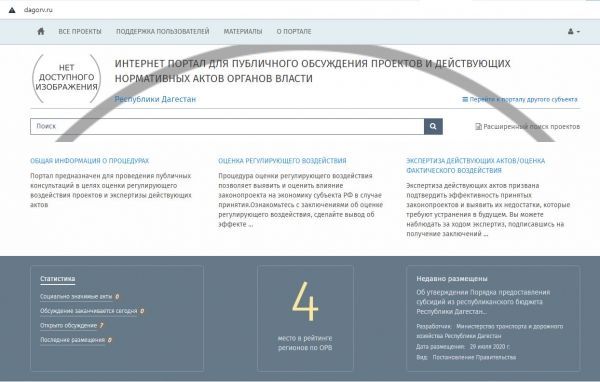
Task: Open the user account dropdown menu
Action: pyautogui.click(x=574, y=31)
